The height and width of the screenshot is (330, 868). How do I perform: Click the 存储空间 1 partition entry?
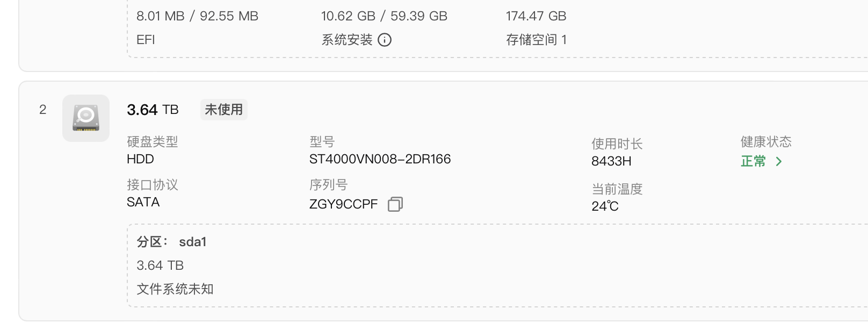[x=536, y=39]
